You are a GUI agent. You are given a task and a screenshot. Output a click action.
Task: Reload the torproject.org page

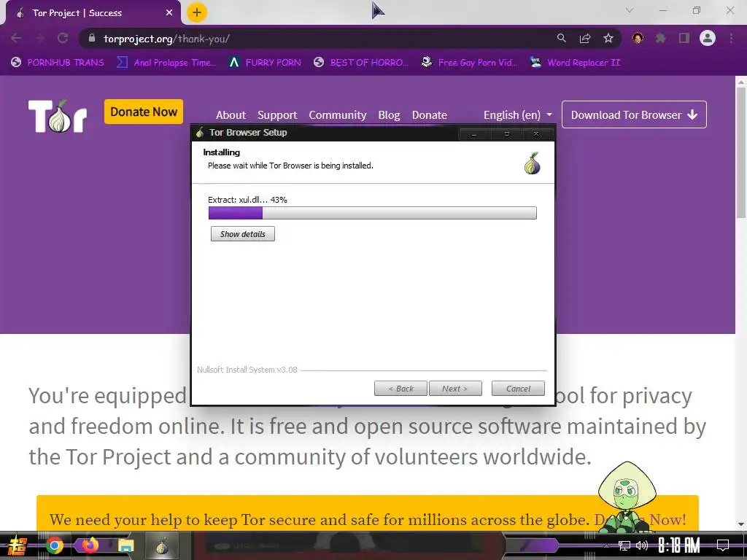click(63, 38)
